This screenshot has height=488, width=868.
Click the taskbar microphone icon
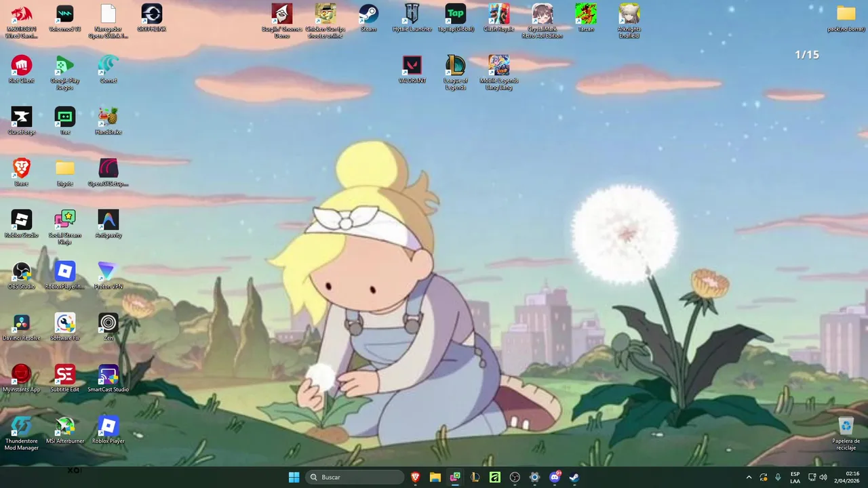point(778,477)
